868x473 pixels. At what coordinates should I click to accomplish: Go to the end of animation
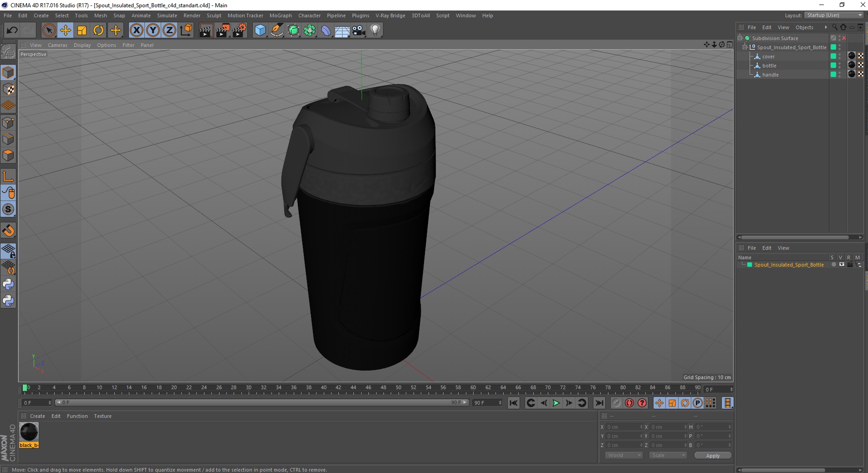pyautogui.click(x=599, y=403)
